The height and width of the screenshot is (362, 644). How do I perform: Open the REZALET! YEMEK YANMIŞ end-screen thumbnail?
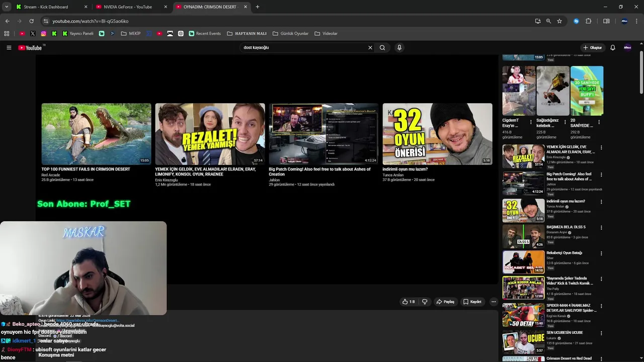pos(210,134)
